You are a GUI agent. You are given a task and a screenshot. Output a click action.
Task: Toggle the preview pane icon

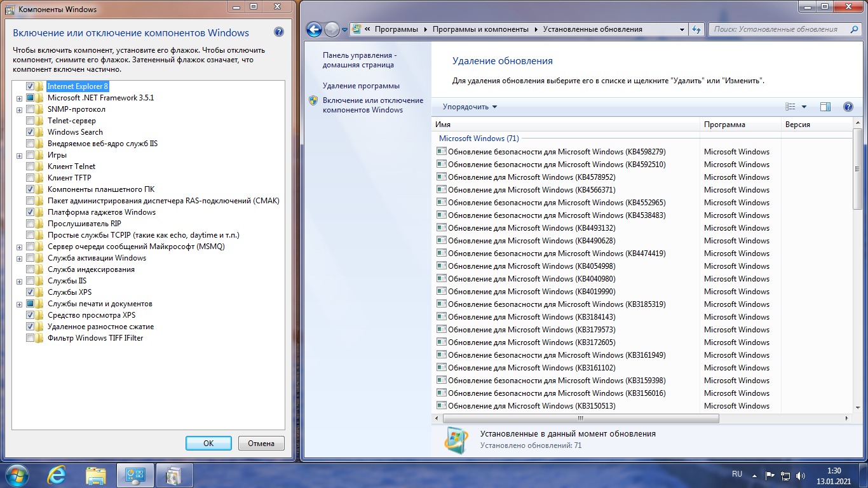coord(825,107)
